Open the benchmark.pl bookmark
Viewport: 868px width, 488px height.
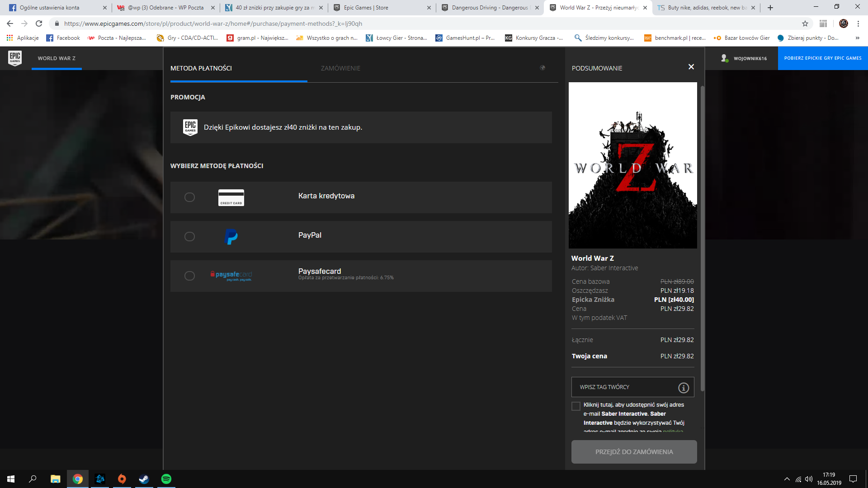[x=675, y=38]
